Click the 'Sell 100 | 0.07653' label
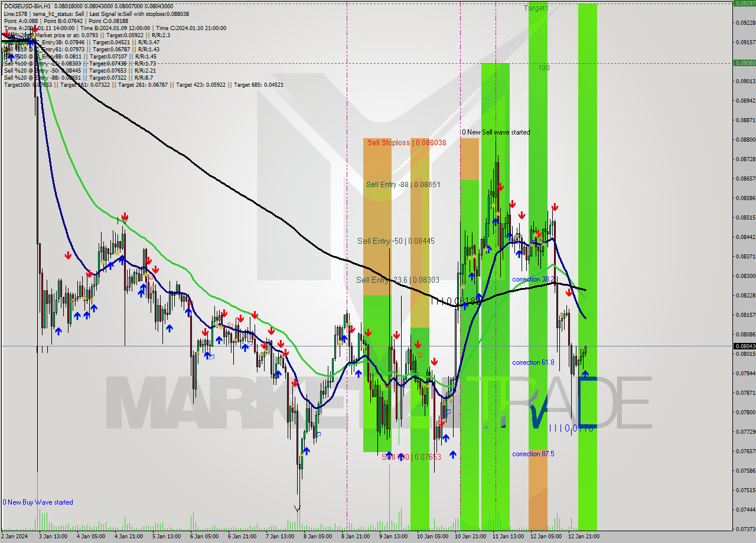Image resolution: width=756 pixels, height=543 pixels. pos(411,457)
